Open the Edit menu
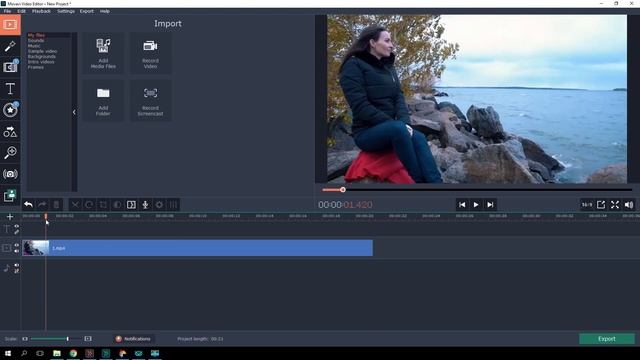Viewport: 640px width, 360px height. click(22, 11)
